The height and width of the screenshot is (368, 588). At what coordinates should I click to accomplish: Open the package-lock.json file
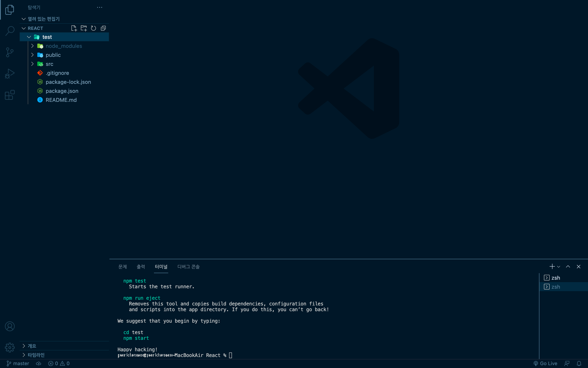[64, 82]
